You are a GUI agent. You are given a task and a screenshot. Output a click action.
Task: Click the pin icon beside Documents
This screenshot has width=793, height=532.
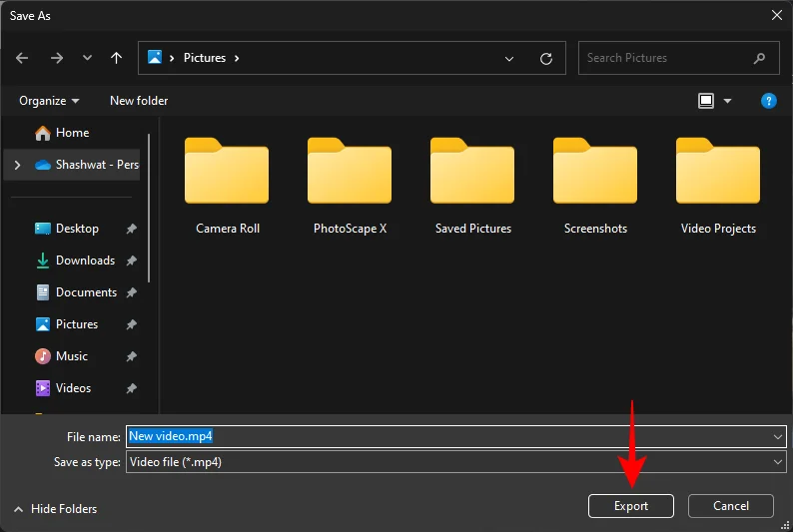[x=132, y=292]
